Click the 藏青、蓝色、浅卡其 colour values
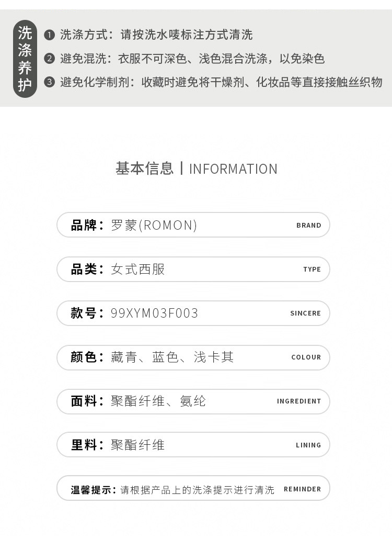 172,357
